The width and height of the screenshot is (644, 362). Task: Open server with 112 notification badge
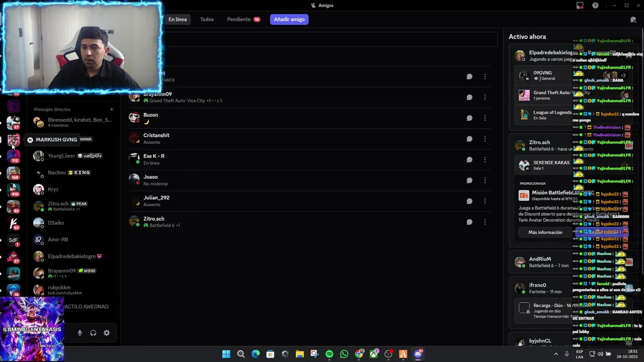[14, 156]
